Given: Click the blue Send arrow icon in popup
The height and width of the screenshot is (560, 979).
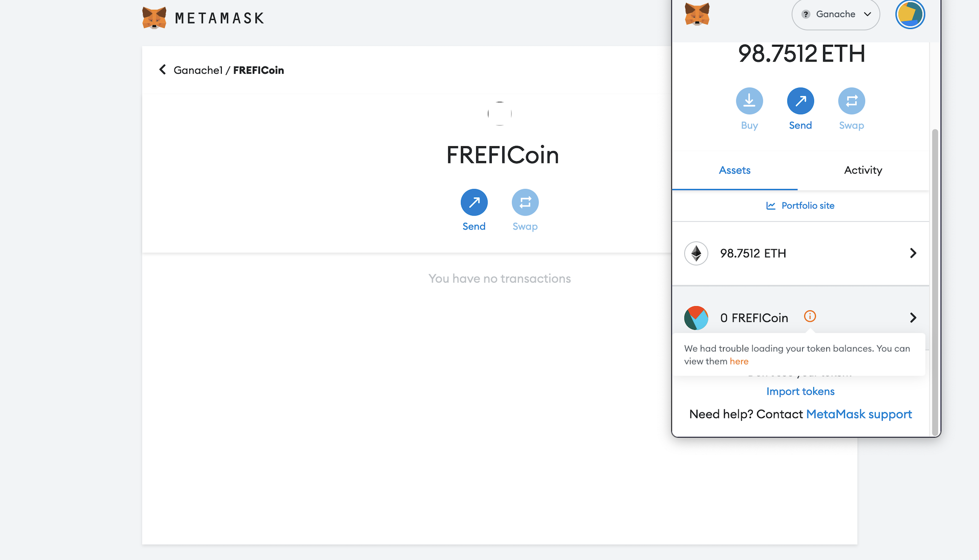Looking at the screenshot, I should click(800, 101).
